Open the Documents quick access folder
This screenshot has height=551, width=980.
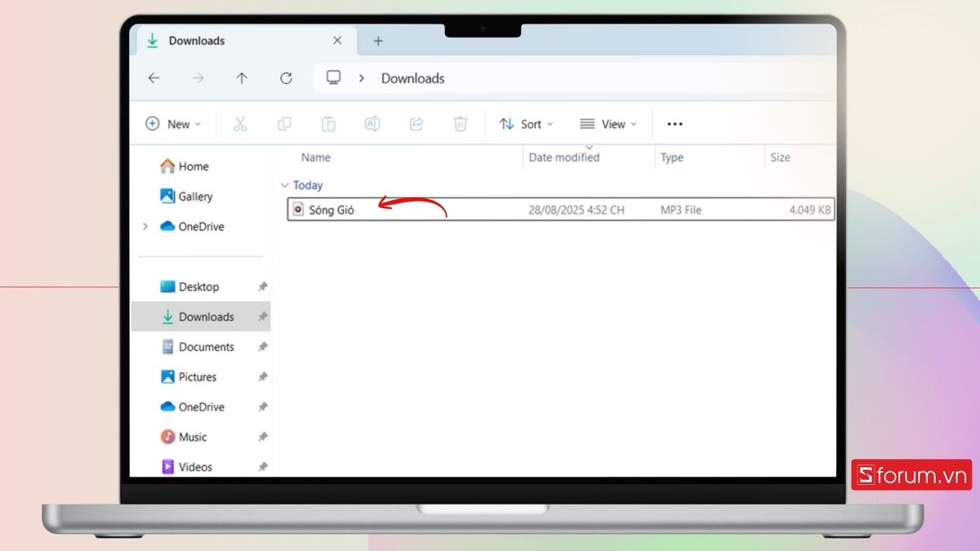coord(197,347)
